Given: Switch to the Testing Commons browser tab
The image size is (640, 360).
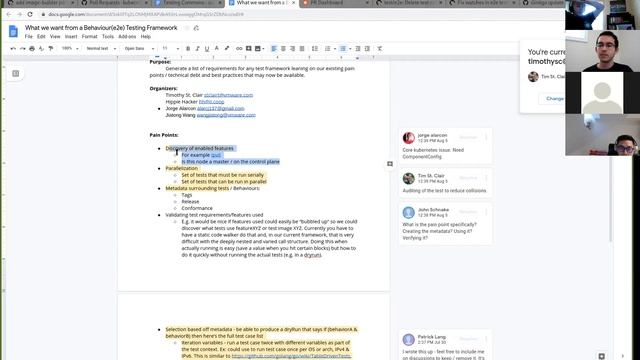Looking at the screenshot, I should point(188,3).
